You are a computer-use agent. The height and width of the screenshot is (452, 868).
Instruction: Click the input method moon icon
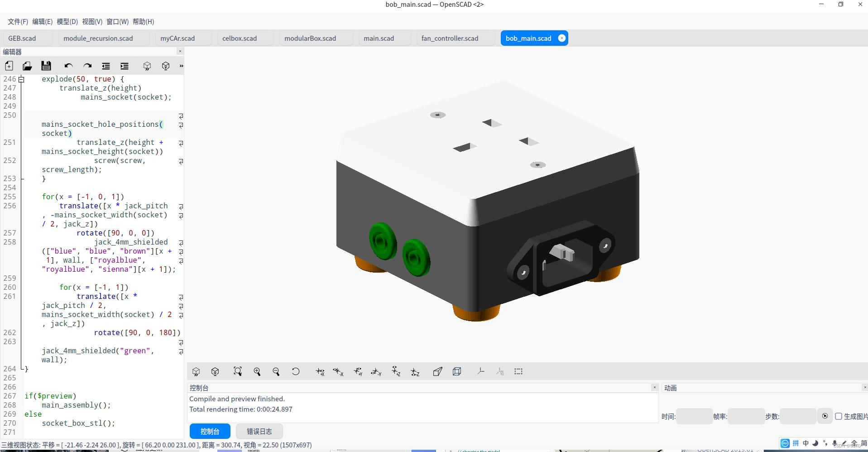[x=815, y=443]
